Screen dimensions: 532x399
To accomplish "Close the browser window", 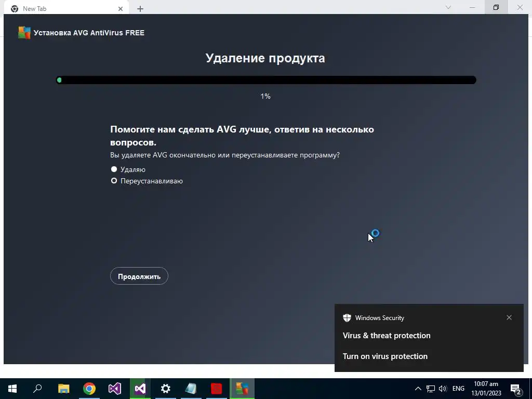I will pyautogui.click(x=520, y=7).
